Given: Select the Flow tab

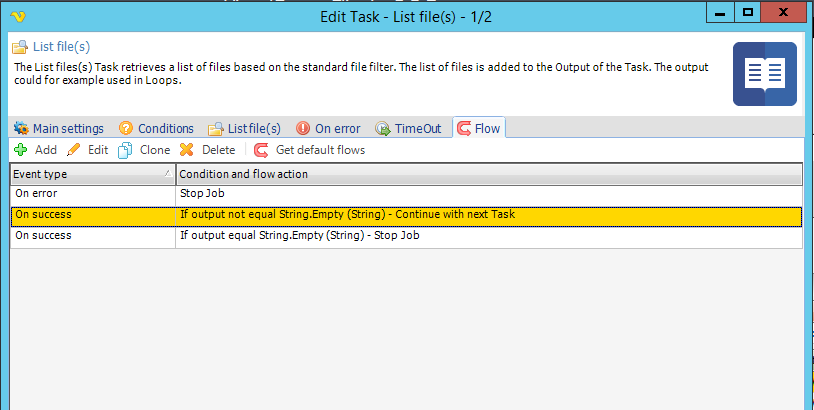Looking at the screenshot, I should pyautogui.click(x=479, y=128).
